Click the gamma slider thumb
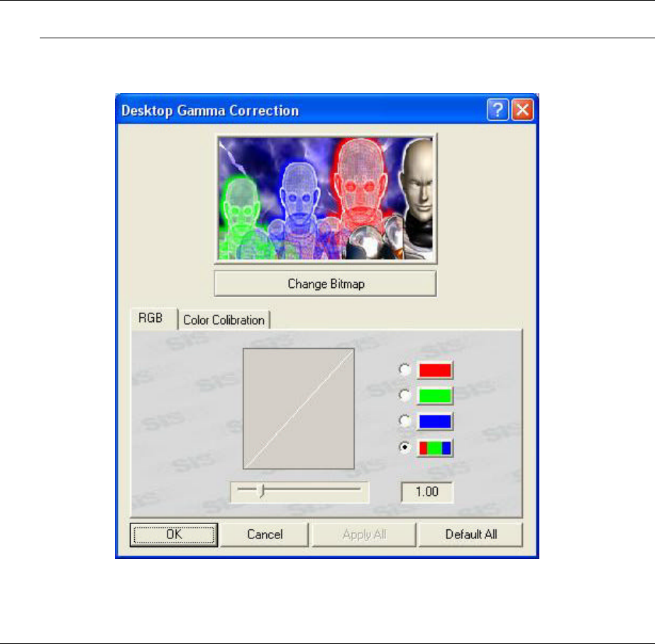The width and height of the screenshot is (655, 644). 262,491
